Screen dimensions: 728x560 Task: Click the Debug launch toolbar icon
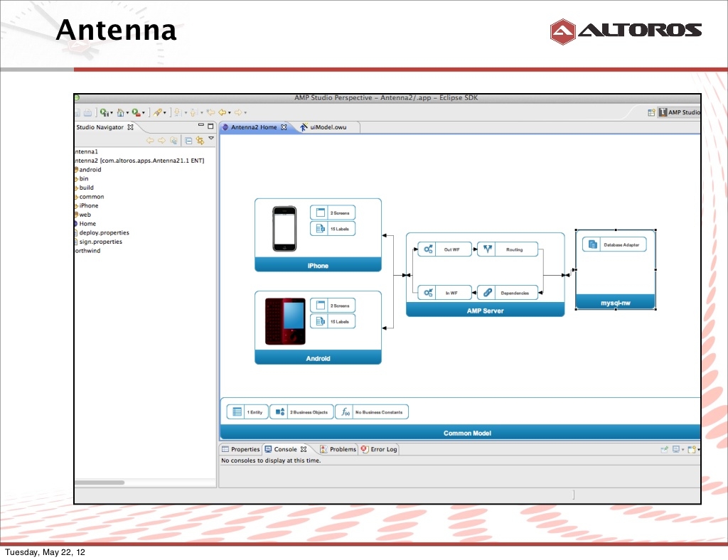pyautogui.click(x=104, y=112)
